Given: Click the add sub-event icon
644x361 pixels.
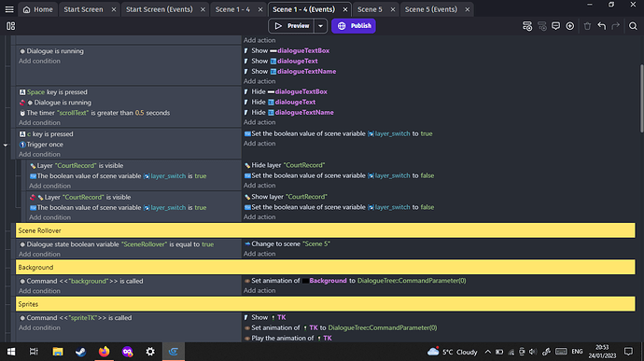Looking at the screenshot, I should coord(542,26).
